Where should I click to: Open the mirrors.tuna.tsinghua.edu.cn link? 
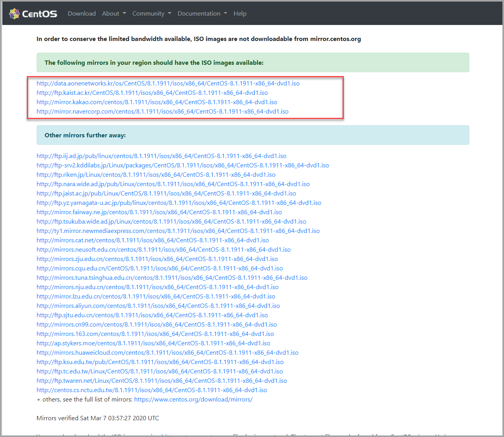pyautogui.click(x=172, y=278)
